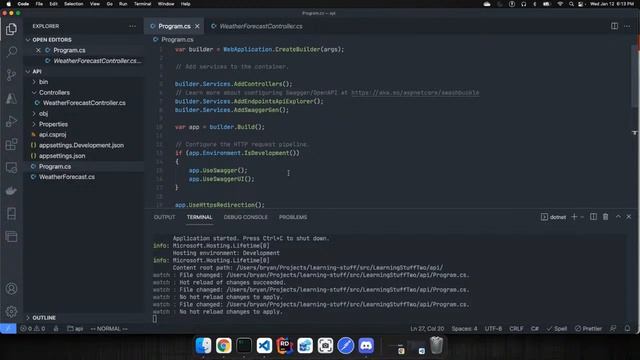Click the feedback icon in status bar
The width and height of the screenshot is (640, 360).
(613, 329)
